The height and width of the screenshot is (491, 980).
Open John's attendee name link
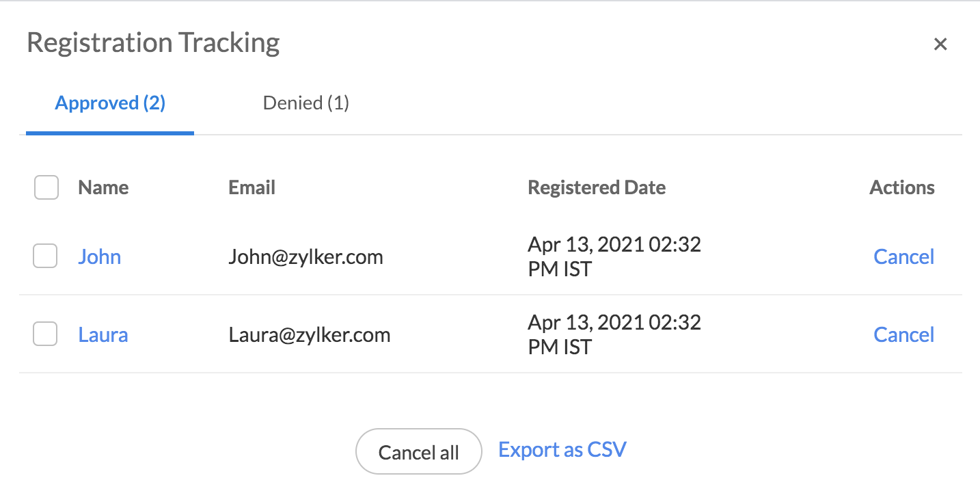(100, 256)
